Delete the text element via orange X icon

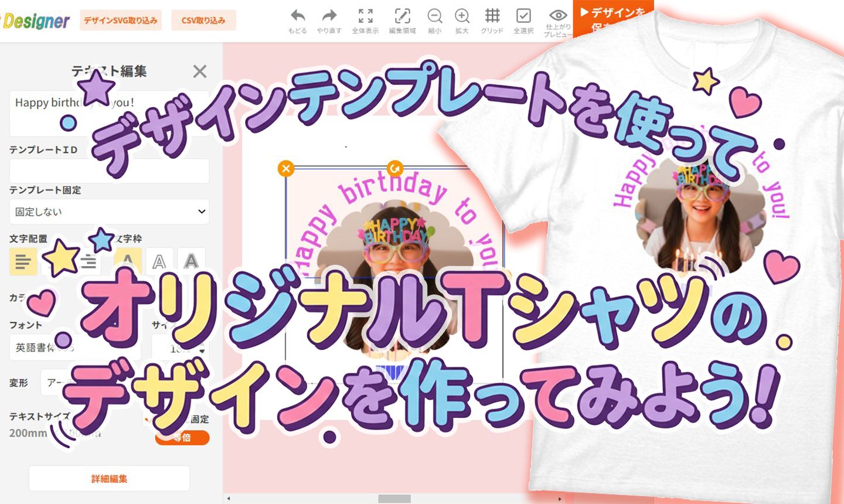[x=285, y=168]
